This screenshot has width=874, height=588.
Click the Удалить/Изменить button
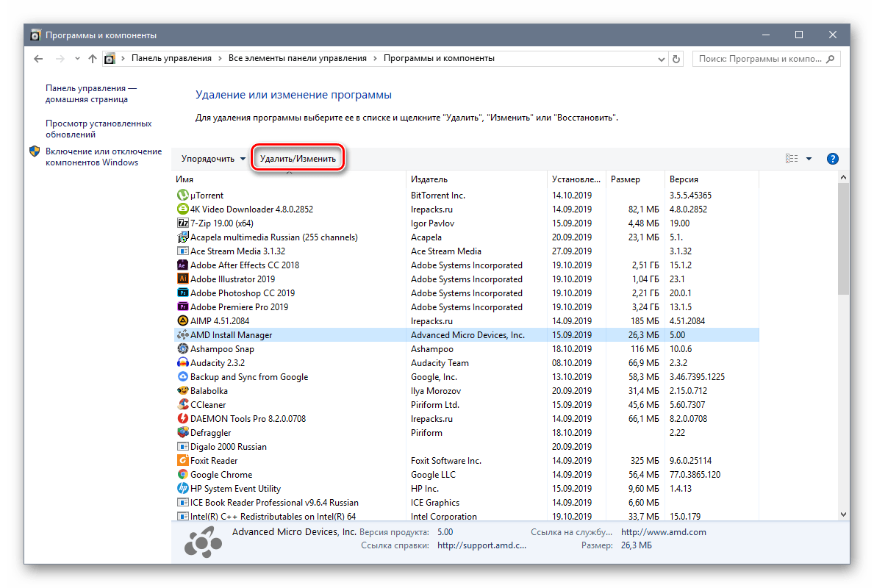(x=298, y=159)
